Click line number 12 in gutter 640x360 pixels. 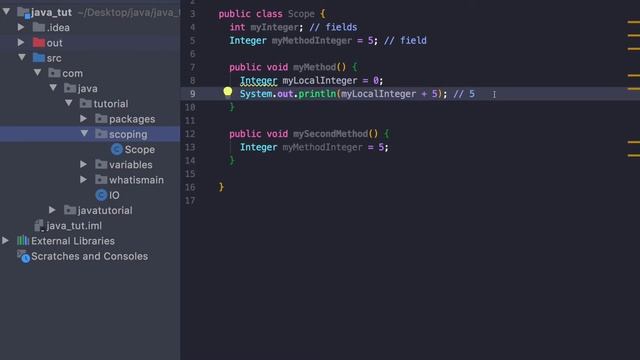190,134
